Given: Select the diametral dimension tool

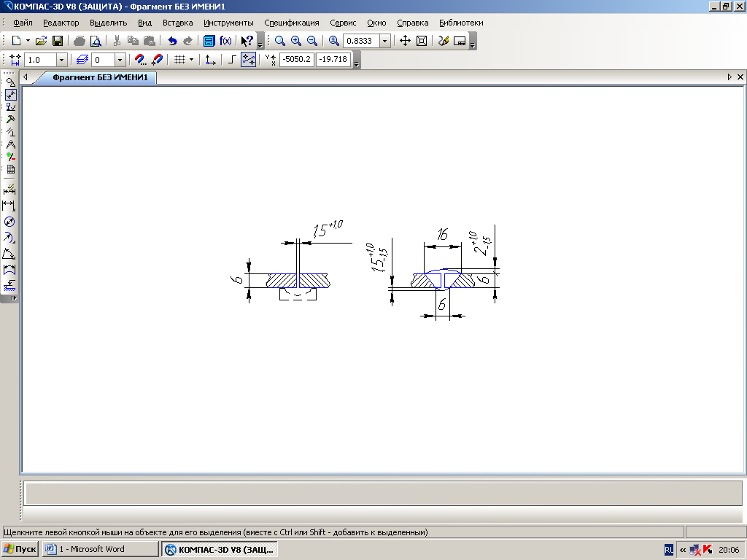Looking at the screenshot, I should [x=10, y=222].
